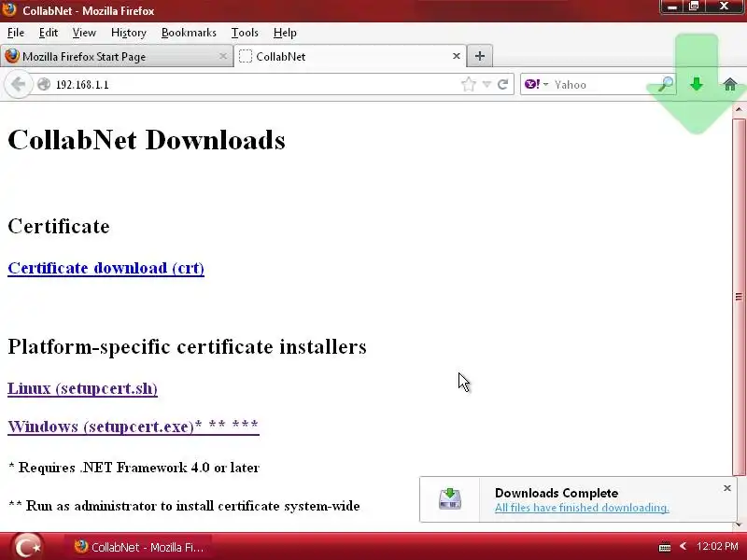Expand hidden system tray icons arrow
The image size is (747, 560).
point(684,546)
